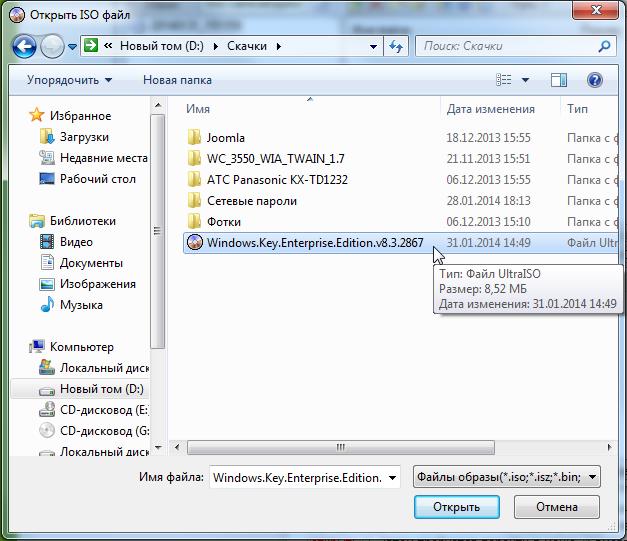The width and height of the screenshot is (627, 541).
Task: Open the Видео library in sidebar
Action: pos(76,242)
